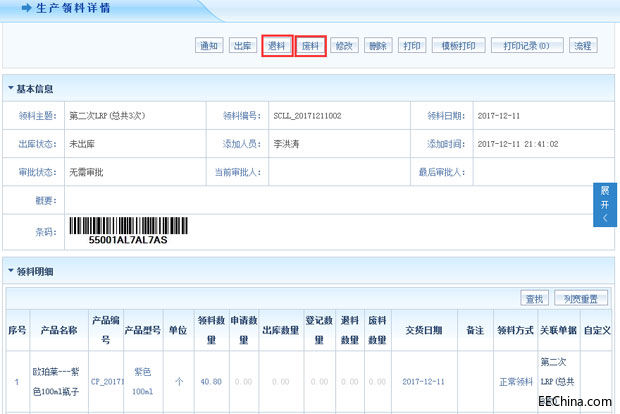620x414 pixels.
Task: Click the 修改 button
Action: (344, 45)
